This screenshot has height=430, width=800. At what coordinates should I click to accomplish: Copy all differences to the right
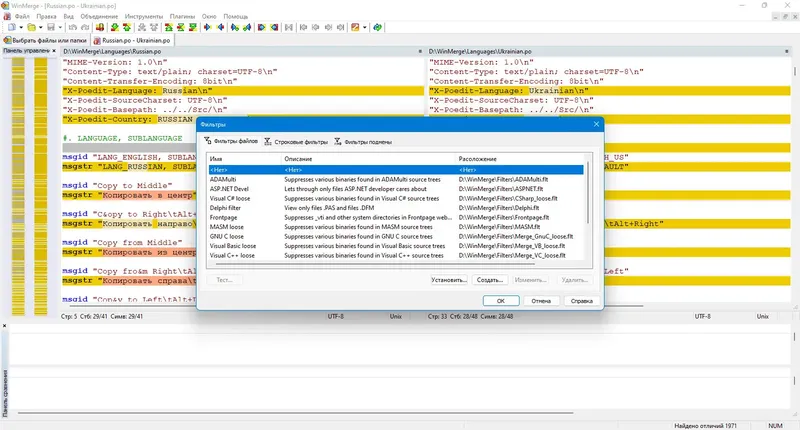[261, 27]
